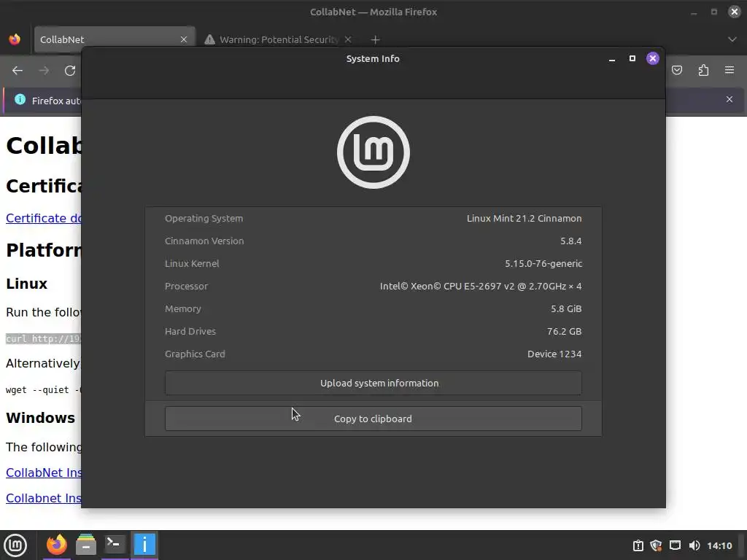Switch to Warning: Potential Security tab

pos(279,39)
